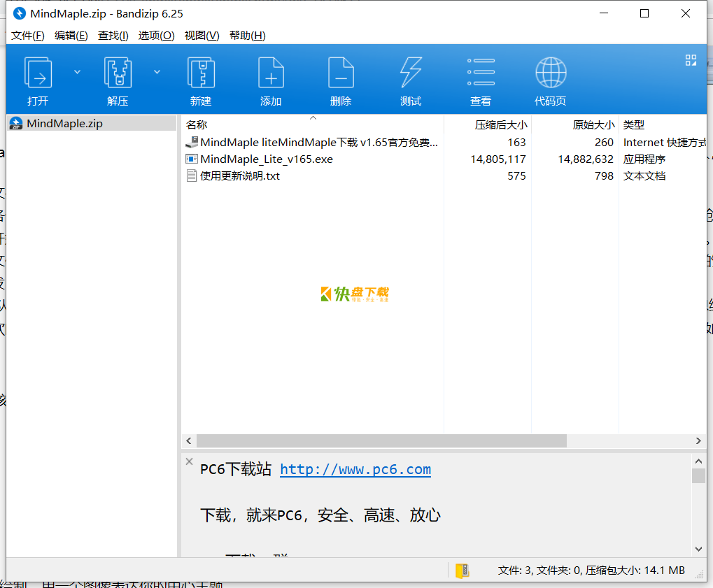Open the 编辑(E) menu

click(71, 36)
